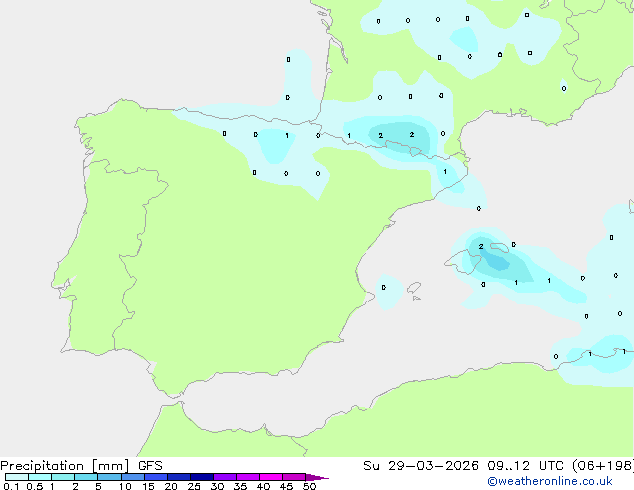Screen dimensions: 634x490
Task: Select the 1–2 mm legend swatch
Action: (63, 477)
